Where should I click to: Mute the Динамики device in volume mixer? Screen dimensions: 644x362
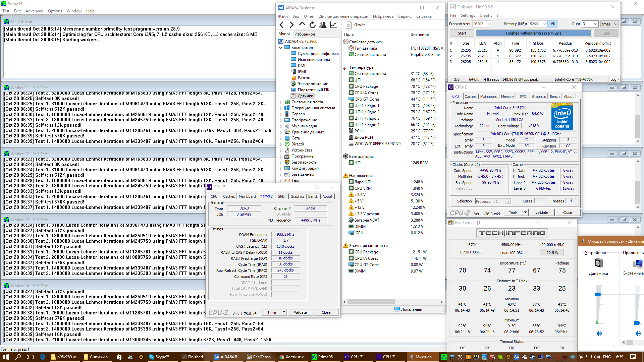click(x=599, y=334)
